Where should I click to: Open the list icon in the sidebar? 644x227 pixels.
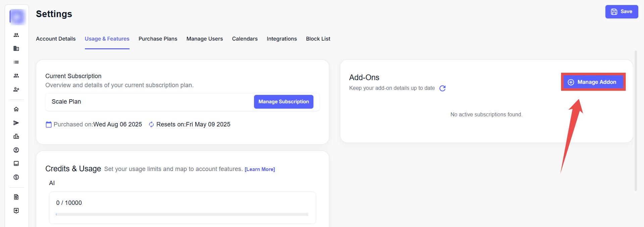[16, 62]
